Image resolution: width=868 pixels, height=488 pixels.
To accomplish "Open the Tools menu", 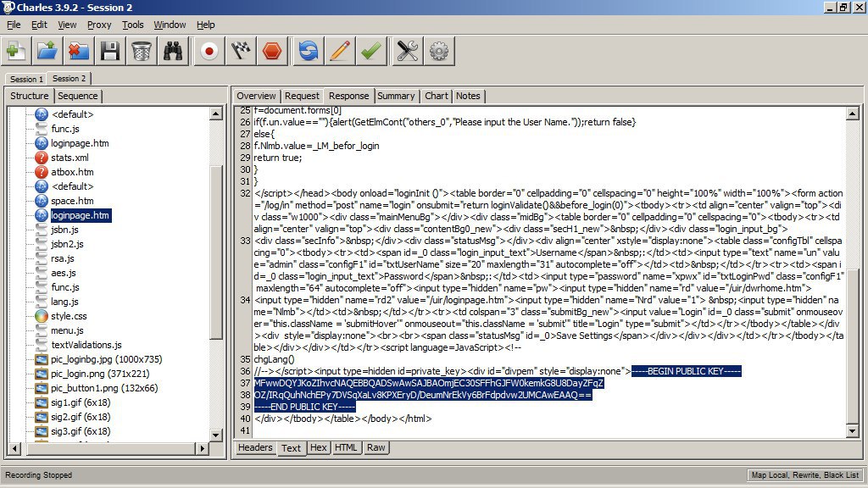I will tap(133, 25).
